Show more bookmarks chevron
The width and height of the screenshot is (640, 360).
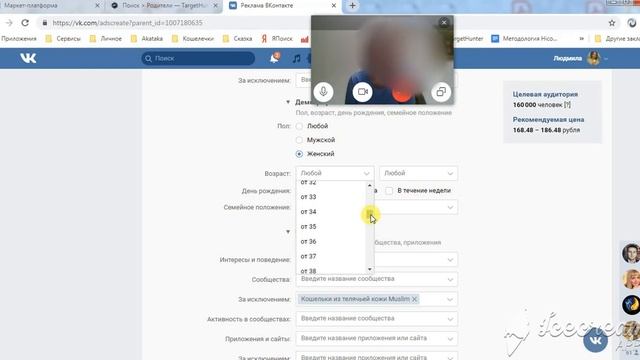pyautogui.click(x=581, y=39)
